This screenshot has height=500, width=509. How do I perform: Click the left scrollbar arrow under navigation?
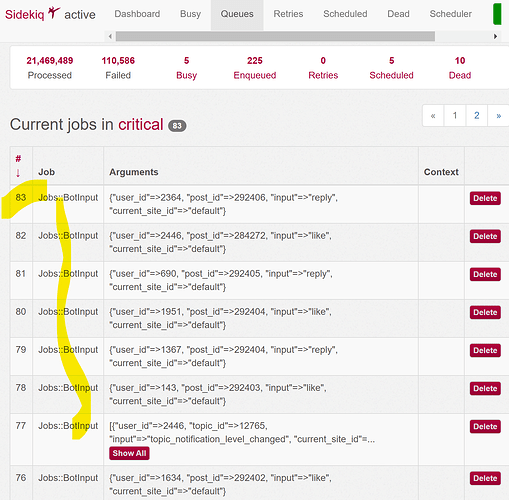[110, 36]
